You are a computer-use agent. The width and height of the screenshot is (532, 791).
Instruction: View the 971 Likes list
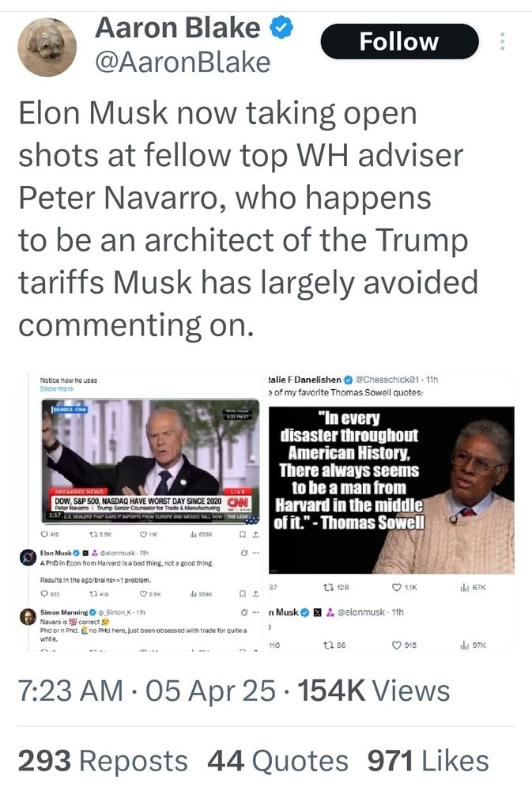(428, 761)
